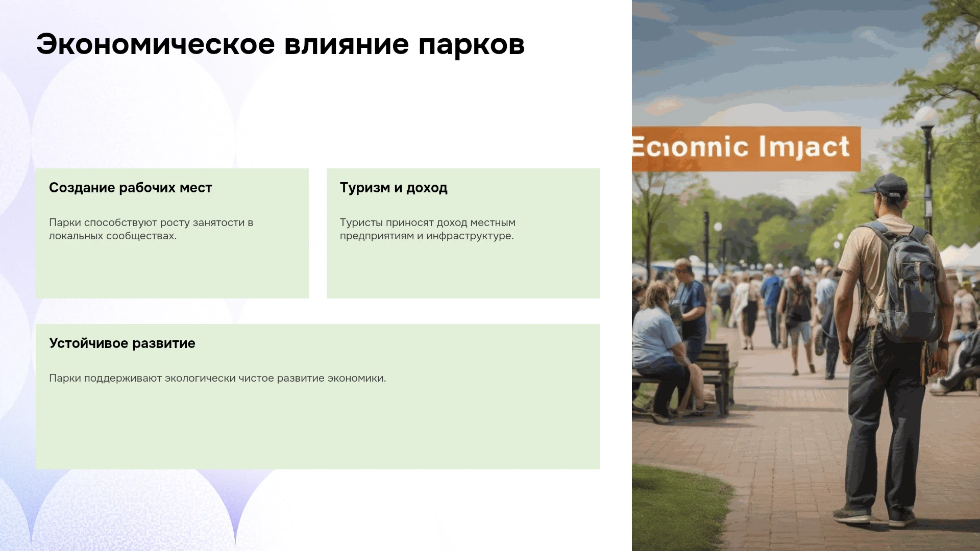The image size is (980, 551).
Task: Click the empty lower area of the wide card
Action: (317, 429)
